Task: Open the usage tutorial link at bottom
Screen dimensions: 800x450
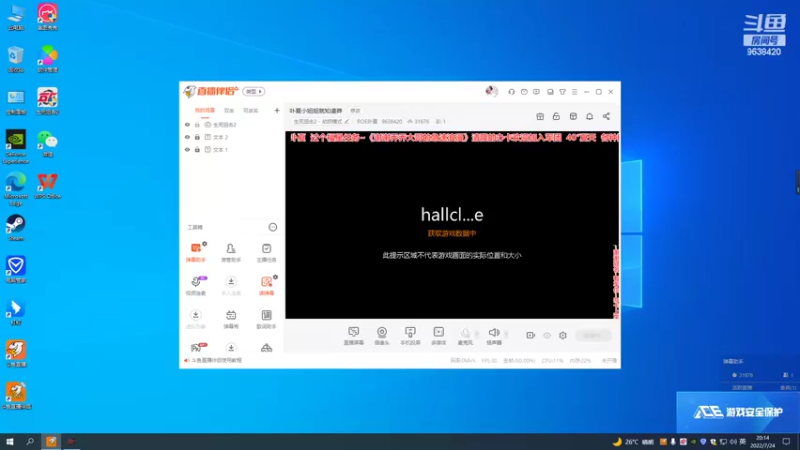Action: pos(216,360)
